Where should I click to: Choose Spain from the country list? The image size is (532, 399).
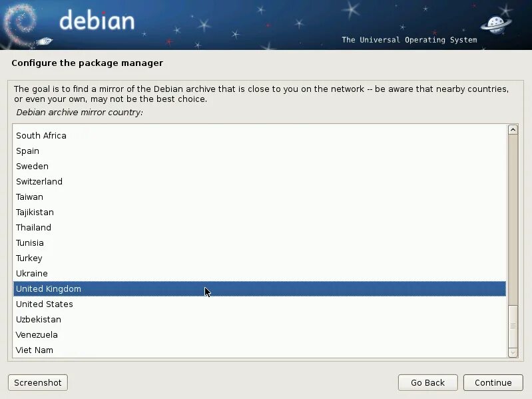click(x=260, y=151)
